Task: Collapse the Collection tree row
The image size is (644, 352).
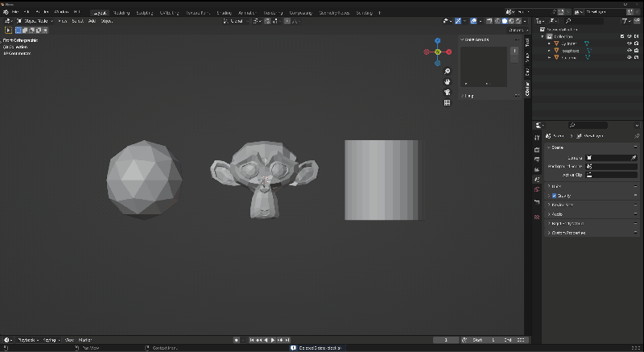Action: (x=543, y=36)
